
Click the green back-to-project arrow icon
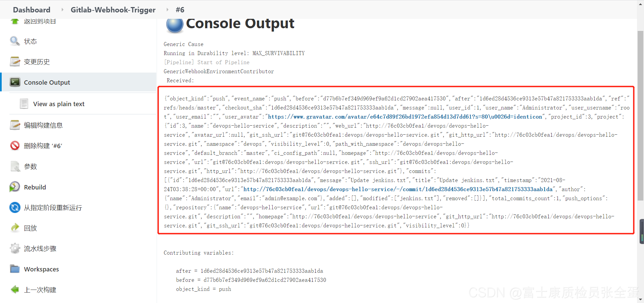click(15, 21)
